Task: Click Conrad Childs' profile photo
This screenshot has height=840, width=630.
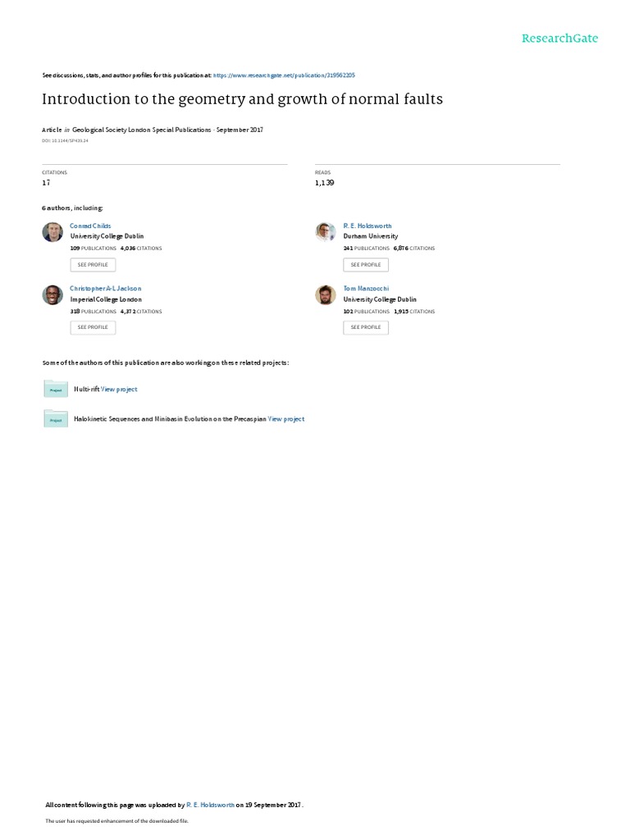Action: (x=52, y=232)
